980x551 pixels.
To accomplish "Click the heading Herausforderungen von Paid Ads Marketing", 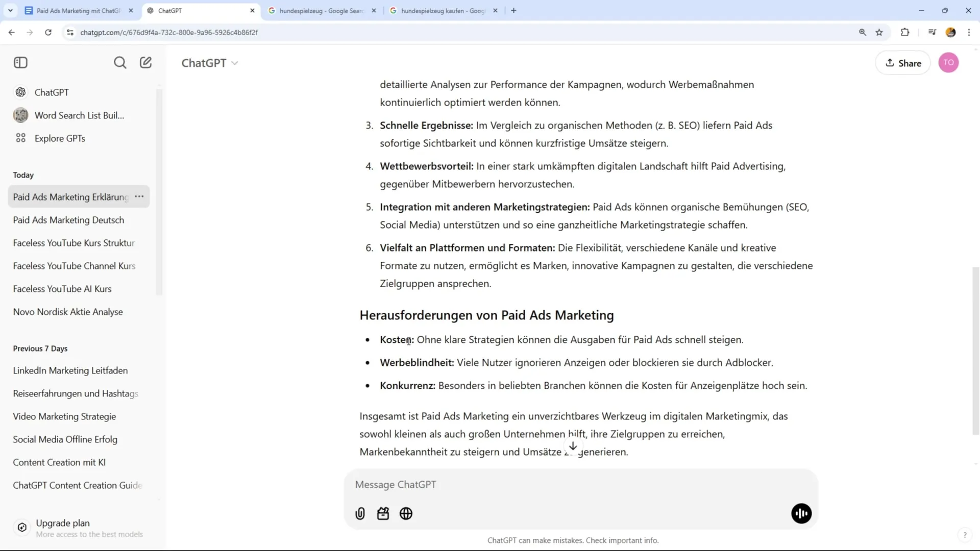I will (x=486, y=315).
